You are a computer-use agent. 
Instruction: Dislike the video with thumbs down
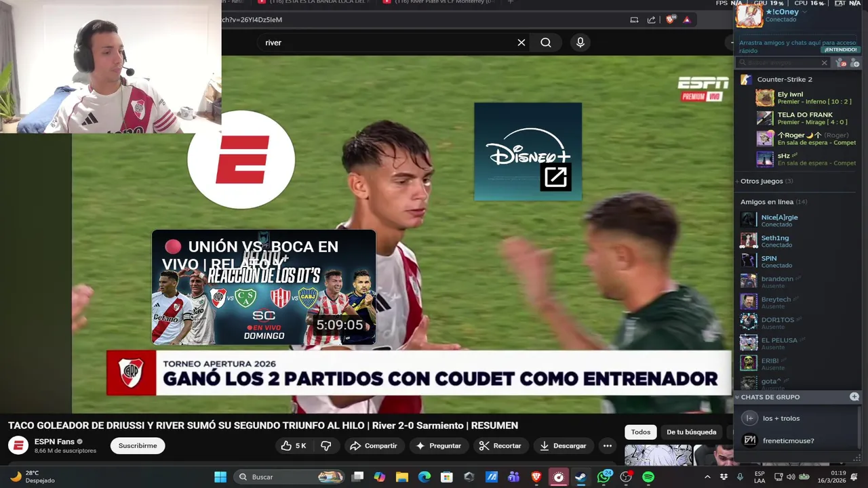[x=326, y=445]
